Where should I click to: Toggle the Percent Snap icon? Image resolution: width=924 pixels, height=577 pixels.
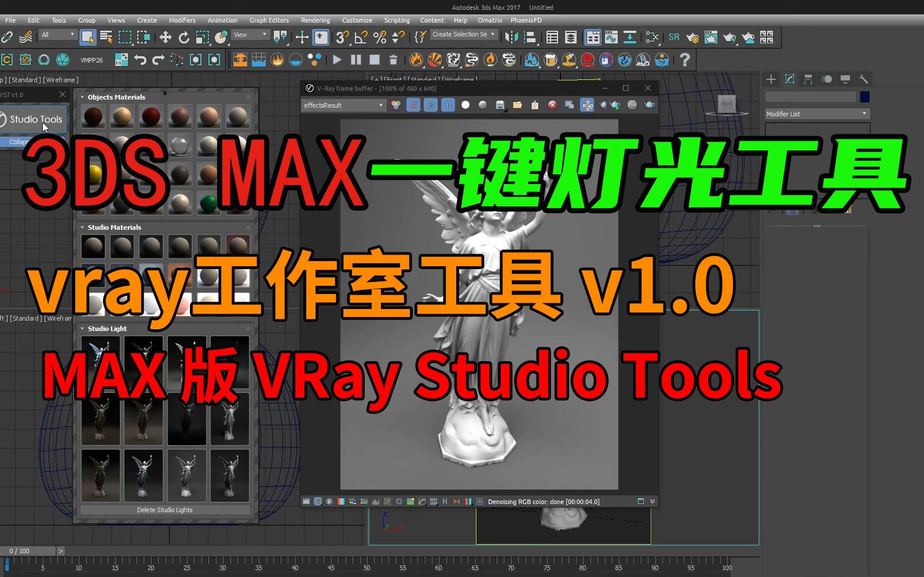pyautogui.click(x=380, y=38)
